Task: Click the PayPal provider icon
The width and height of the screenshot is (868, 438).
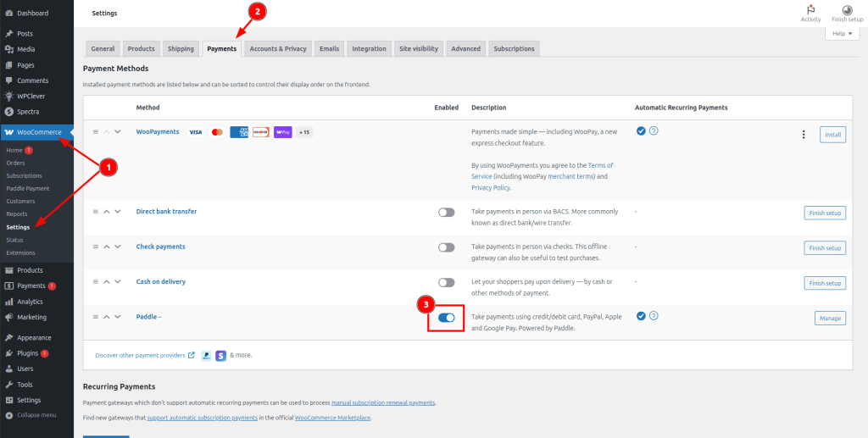Action: point(206,356)
